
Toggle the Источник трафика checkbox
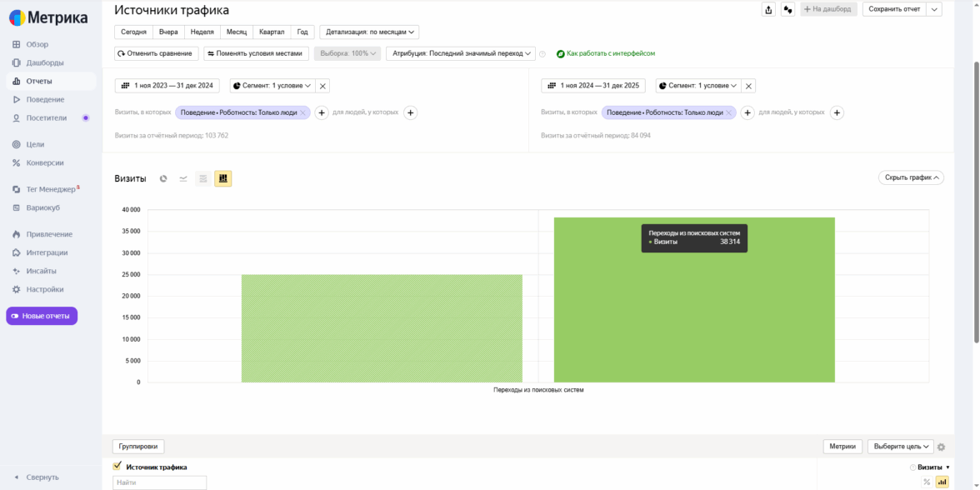click(x=117, y=467)
